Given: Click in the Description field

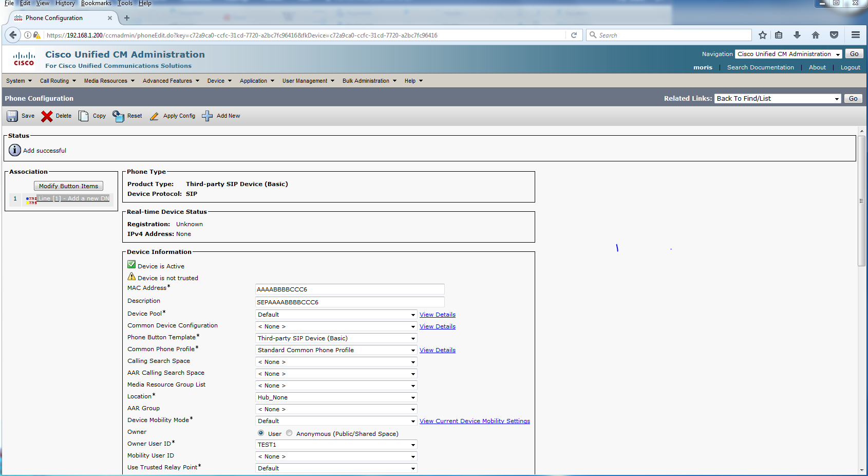Looking at the screenshot, I should point(350,302).
